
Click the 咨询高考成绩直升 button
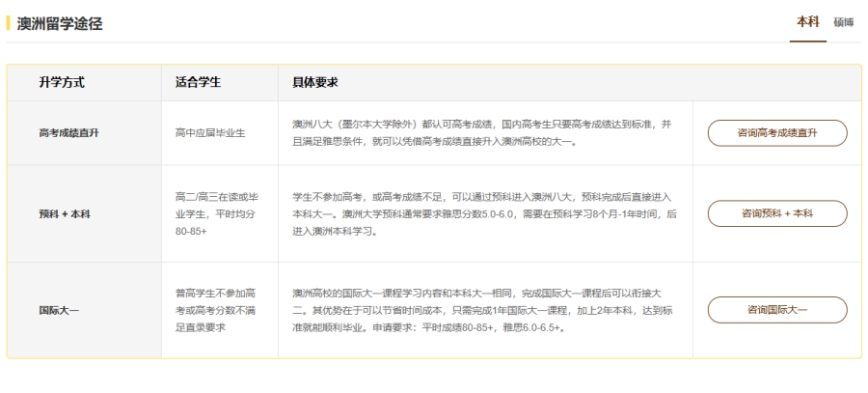coord(777,133)
